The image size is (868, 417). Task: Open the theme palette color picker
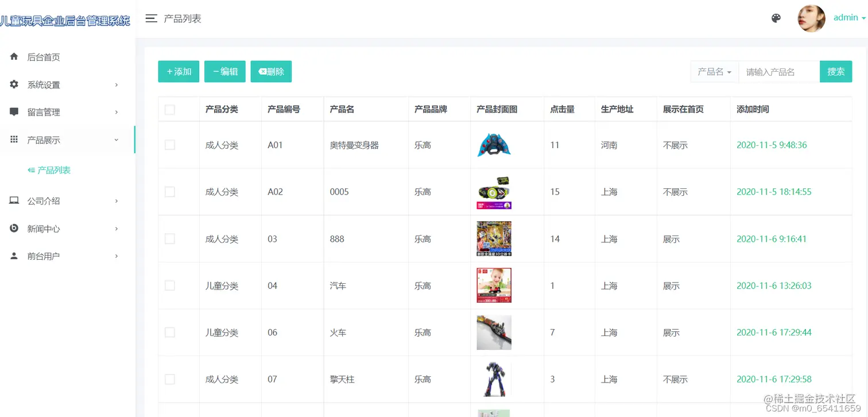776,18
